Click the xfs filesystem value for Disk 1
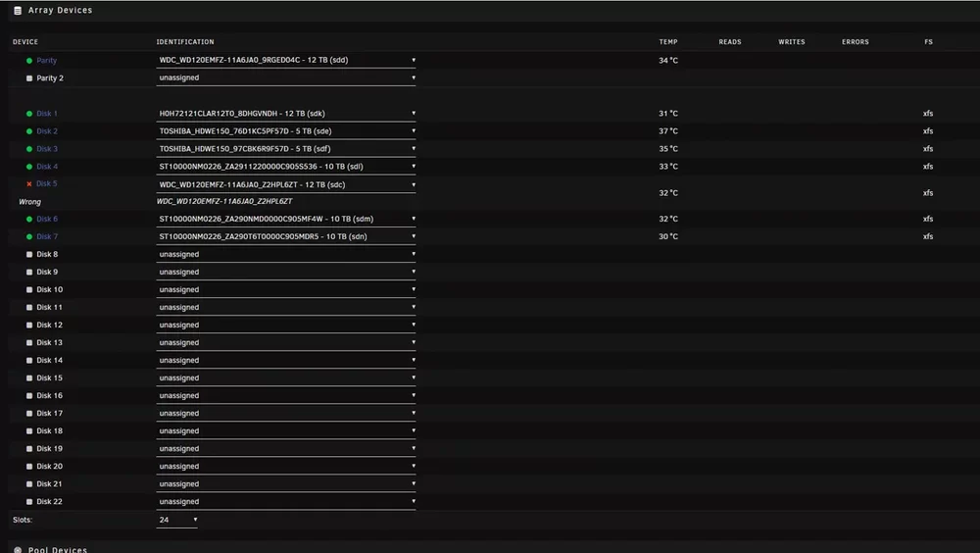Image resolution: width=980 pixels, height=553 pixels. tap(928, 114)
